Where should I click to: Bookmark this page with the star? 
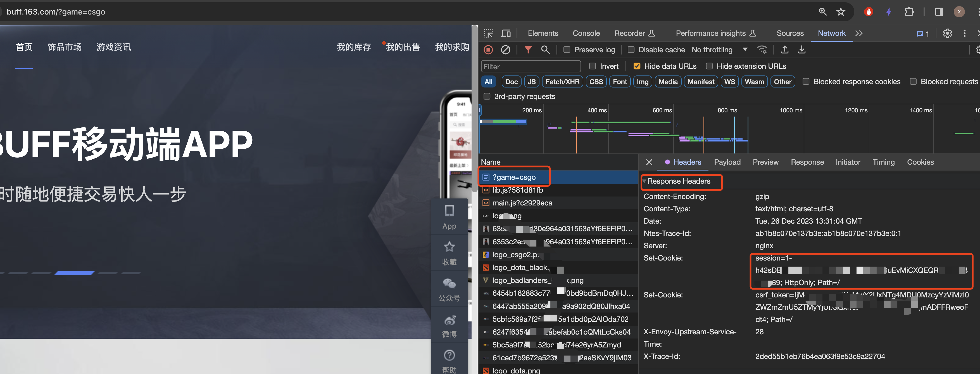coord(841,12)
